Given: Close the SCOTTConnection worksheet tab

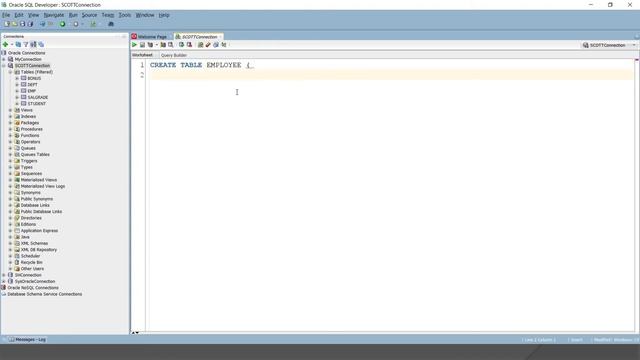Looking at the screenshot, I should coord(220,37).
